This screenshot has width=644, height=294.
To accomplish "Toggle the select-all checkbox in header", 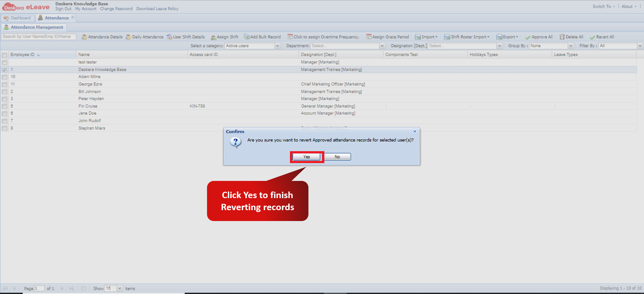I will pos(5,55).
